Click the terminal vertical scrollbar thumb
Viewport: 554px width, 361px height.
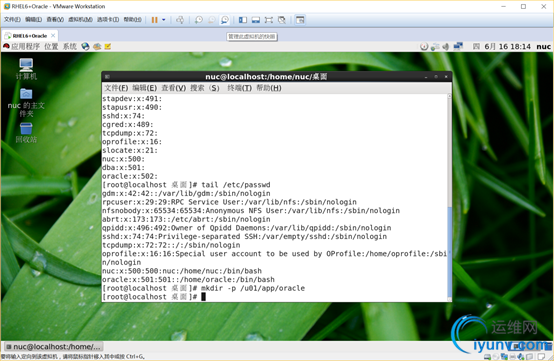point(449,253)
